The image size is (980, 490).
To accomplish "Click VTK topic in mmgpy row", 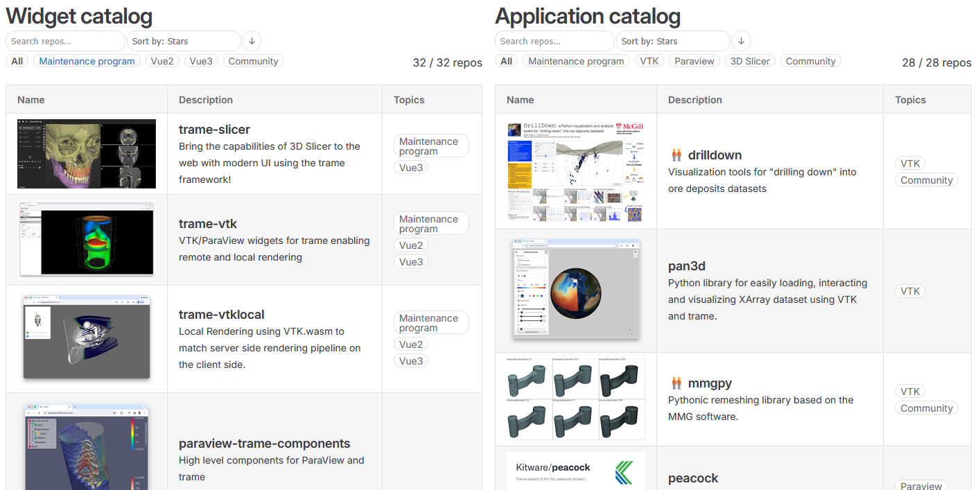I will (x=910, y=392).
